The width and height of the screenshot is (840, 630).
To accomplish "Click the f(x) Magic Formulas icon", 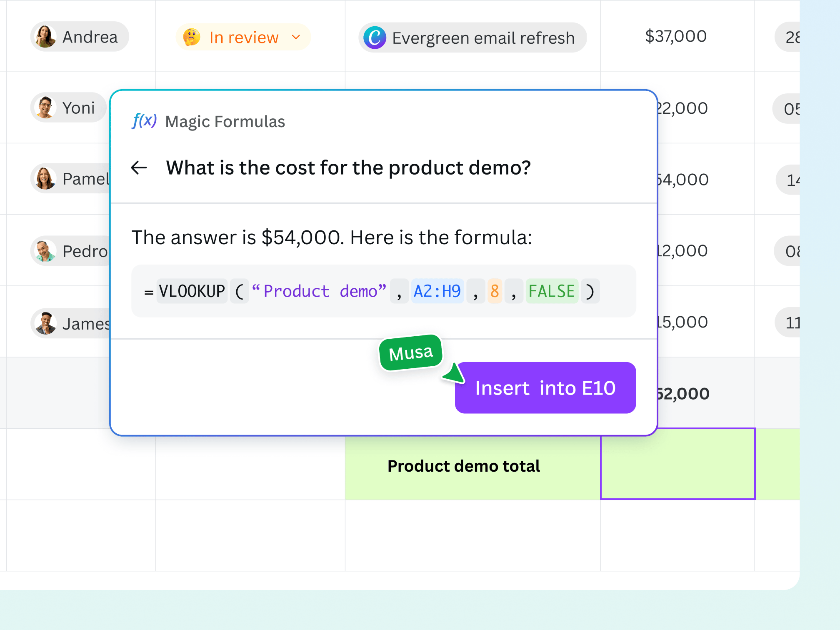I will 144,121.
